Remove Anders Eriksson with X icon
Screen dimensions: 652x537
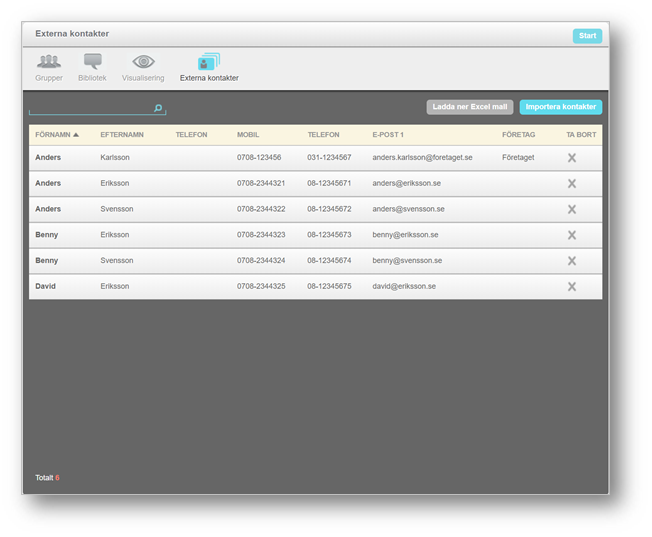(x=572, y=183)
